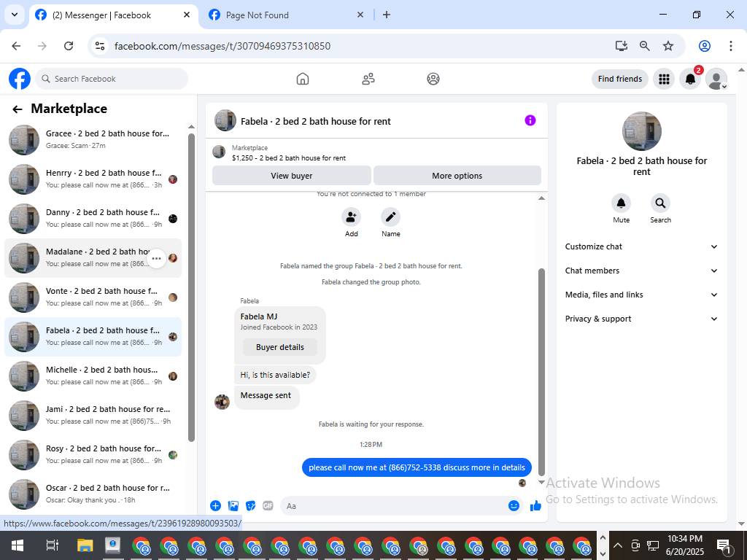Open the Jami conversation
The image size is (747, 560).
(x=93, y=415)
